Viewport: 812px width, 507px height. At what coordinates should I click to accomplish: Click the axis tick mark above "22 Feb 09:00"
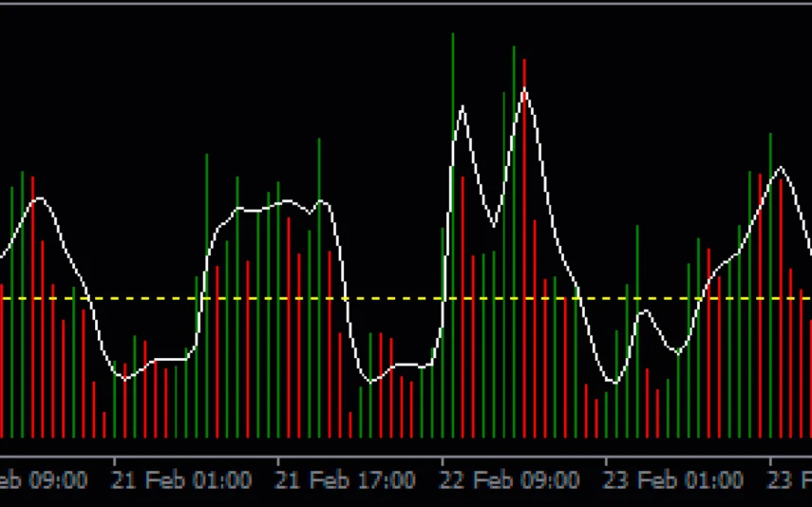[x=442, y=461]
